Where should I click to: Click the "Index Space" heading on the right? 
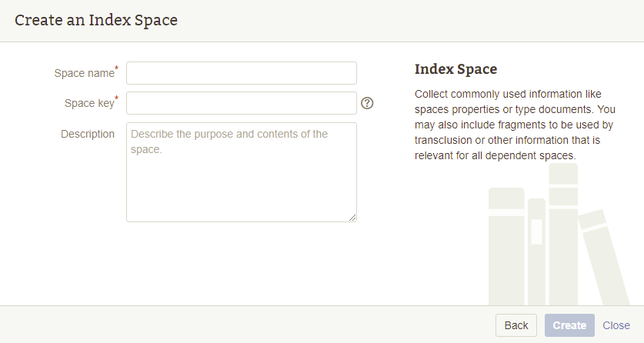(x=455, y=69)
